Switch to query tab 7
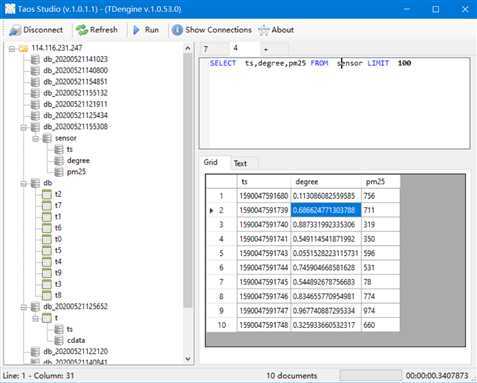The width and height of the screenshot is (477, 383). click(214, 49)
